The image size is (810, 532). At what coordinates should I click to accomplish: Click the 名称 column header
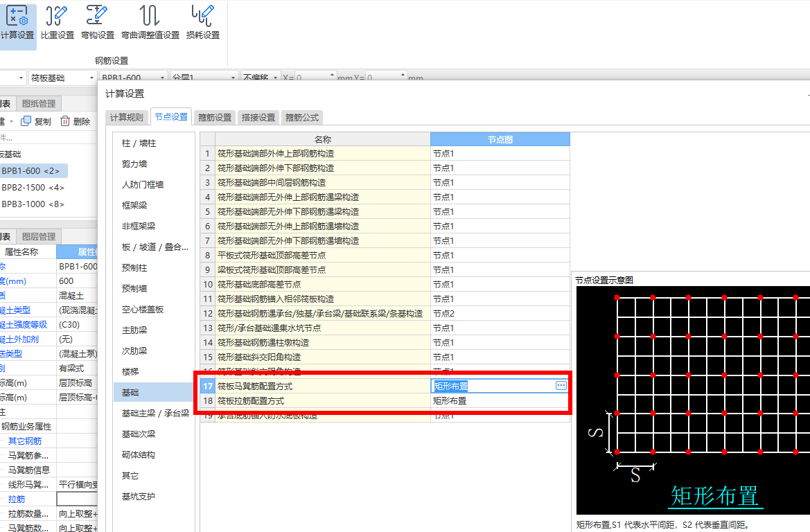pyautogui.click(x=323, y=139)
